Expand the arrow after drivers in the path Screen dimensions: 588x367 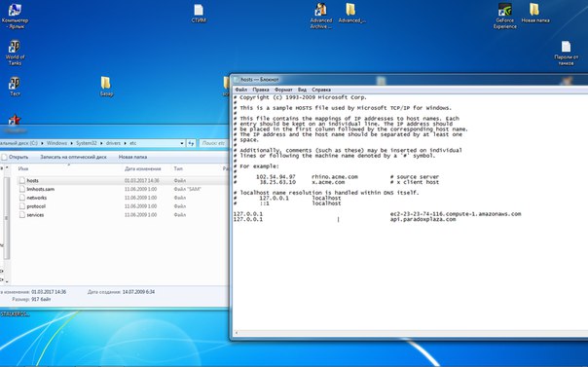click(x=126, y=143)
